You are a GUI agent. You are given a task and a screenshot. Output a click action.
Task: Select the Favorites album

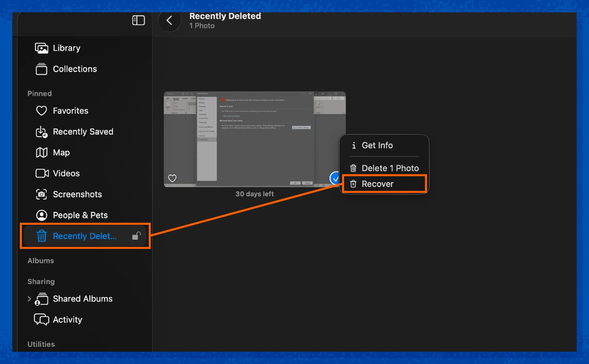pos(70,110)
